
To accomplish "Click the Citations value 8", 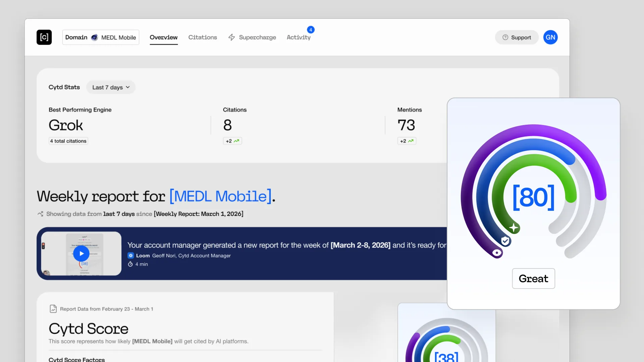I will pos(227,125).
